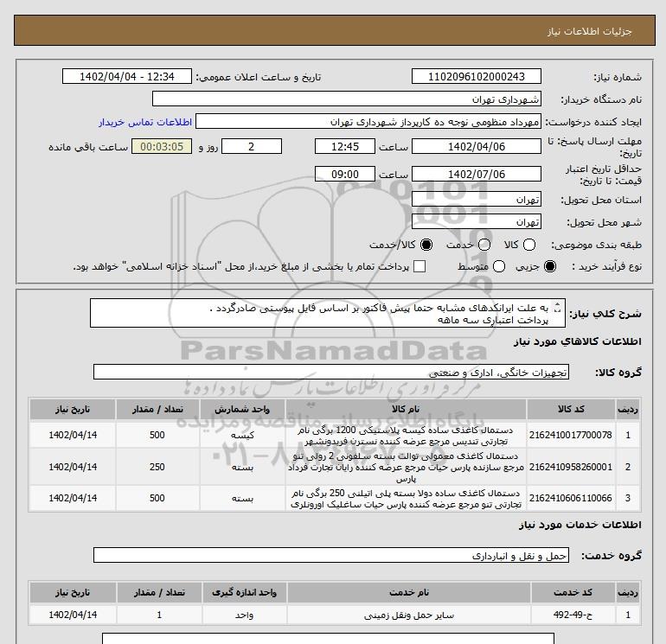Viewport: 666px width, 644px height.
Task: Choose the متوسط purchase process option
Action: [499, 266]
